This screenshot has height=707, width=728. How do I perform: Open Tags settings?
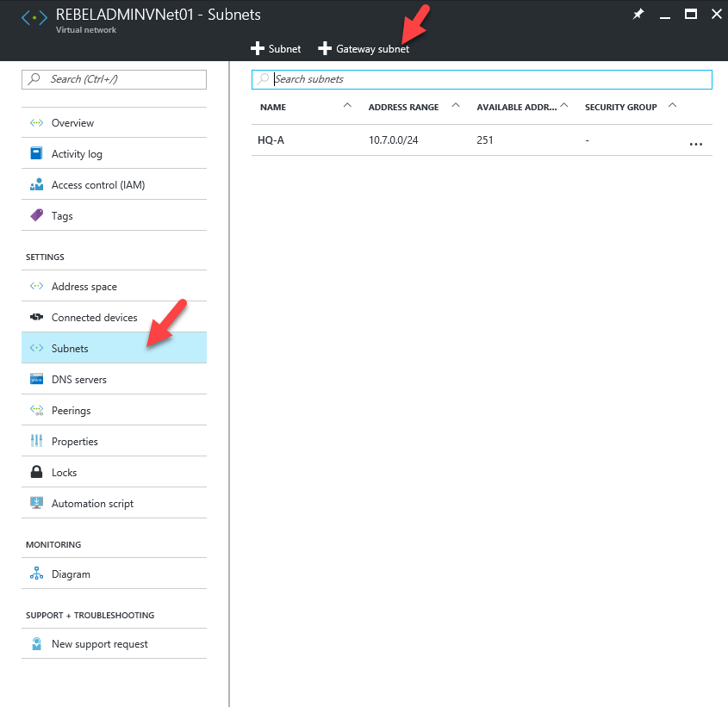115,216
